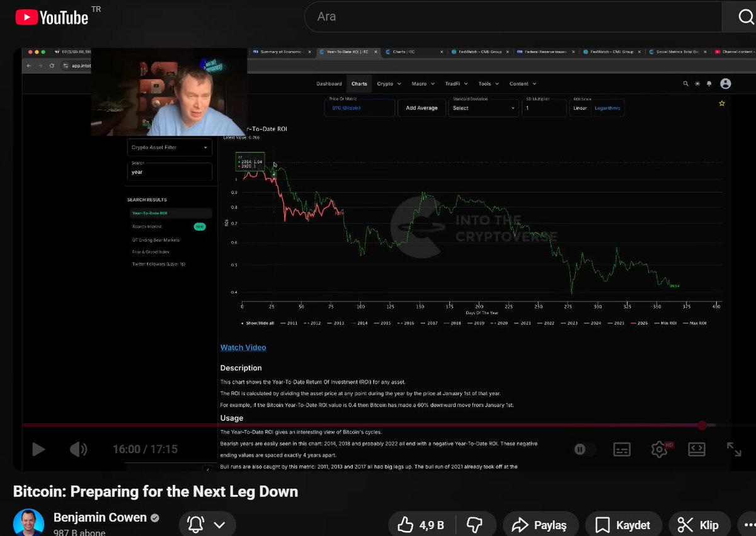Collapse the sidebar with the chevron
756x536 pixels.
click(x=207, y=469)
